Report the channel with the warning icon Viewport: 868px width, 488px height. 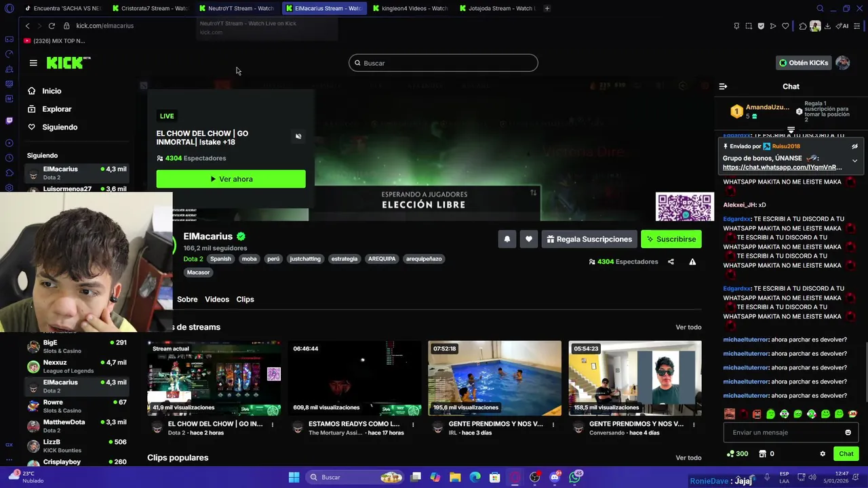(692, 262)
